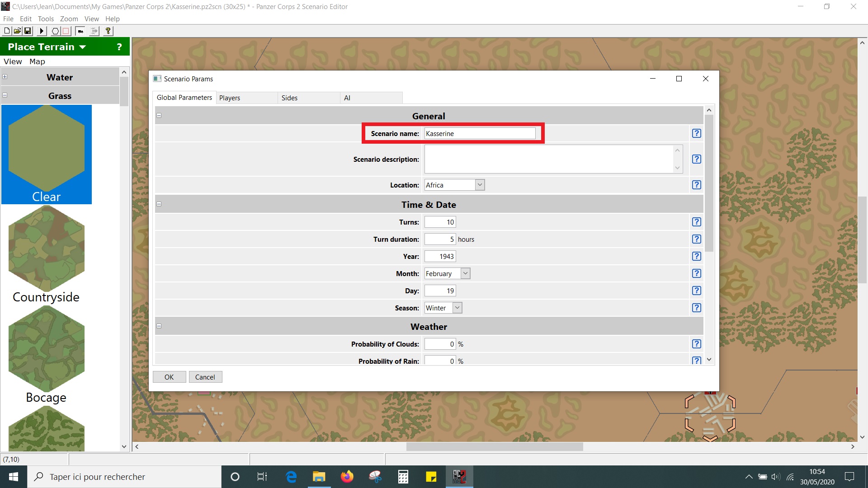Screen dimensions: 868x488
Task: Open Windows Start menu
Action: pos(14,477)
